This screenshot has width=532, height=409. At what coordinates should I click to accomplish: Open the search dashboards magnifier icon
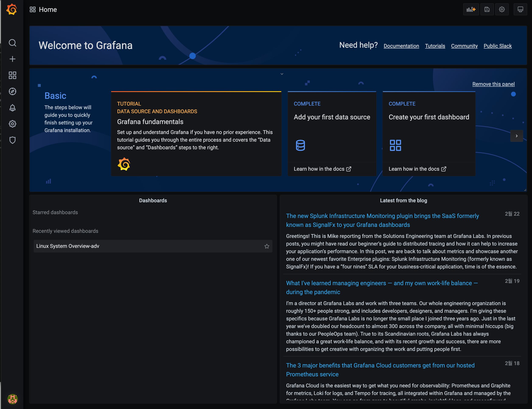tap(13, 43)
